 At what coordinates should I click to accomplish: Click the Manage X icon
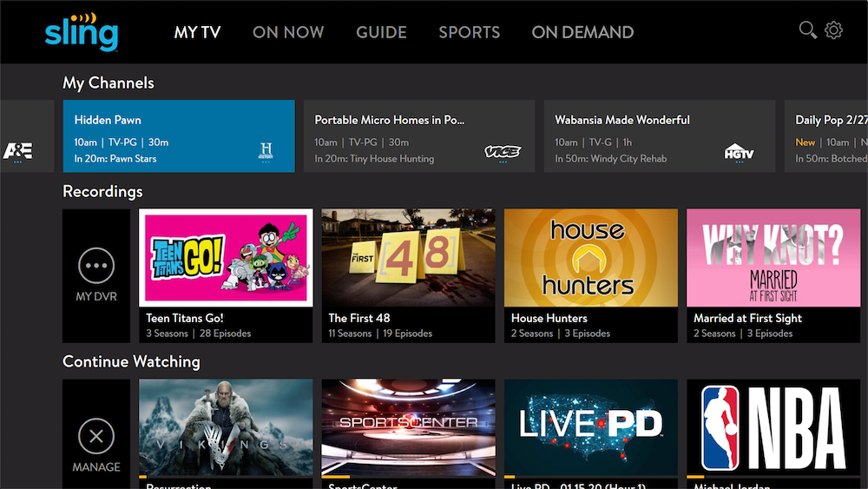(96, 436)
